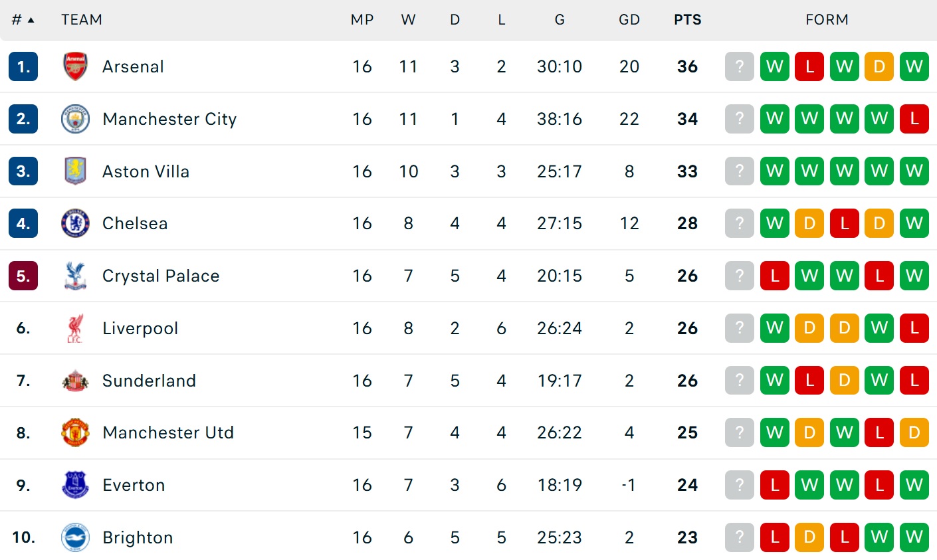Click the Chelsea club crest icon
Image resolution: width=937 pixels, height=560 pixels.
coord(75,223)
